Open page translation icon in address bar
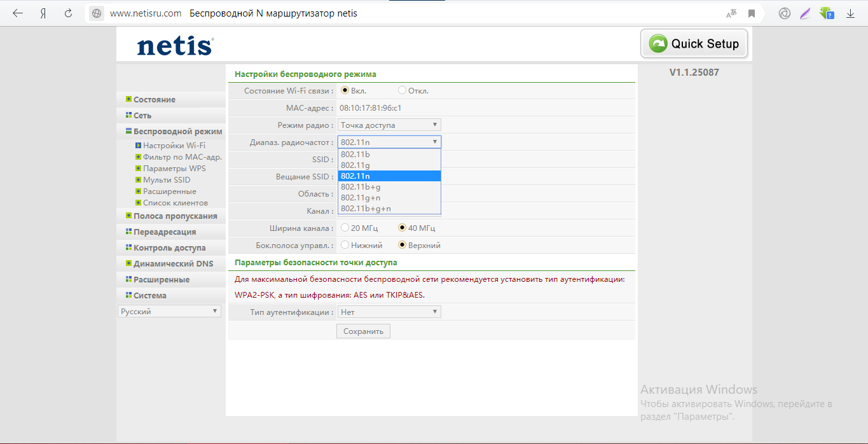Viewport: 868px width, 444px height. click(x=731, y=13)
